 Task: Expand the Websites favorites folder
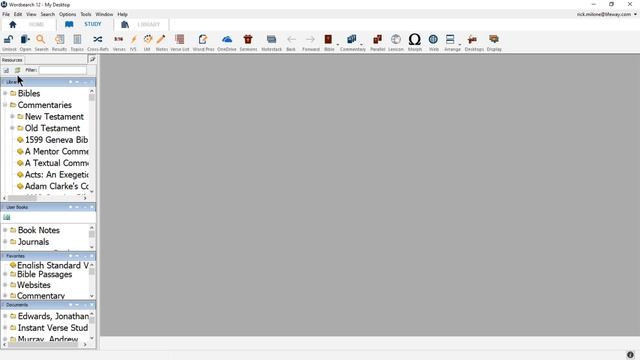click(5, 285)
